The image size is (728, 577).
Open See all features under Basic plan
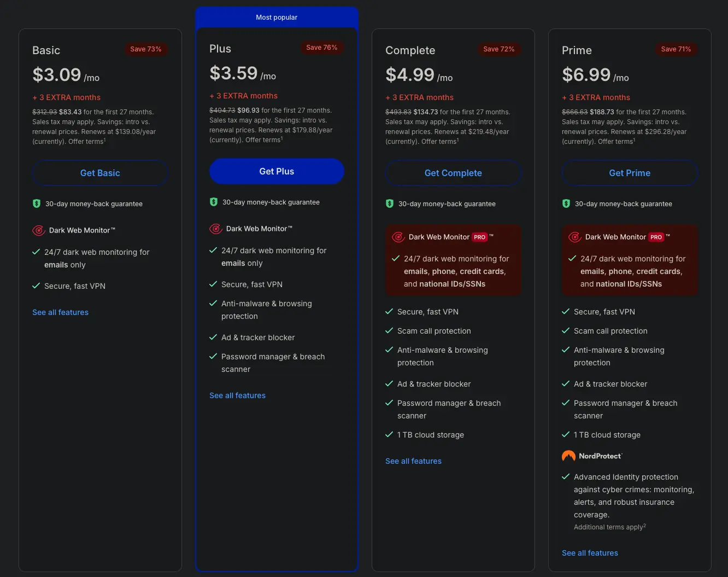click(60, 312)
